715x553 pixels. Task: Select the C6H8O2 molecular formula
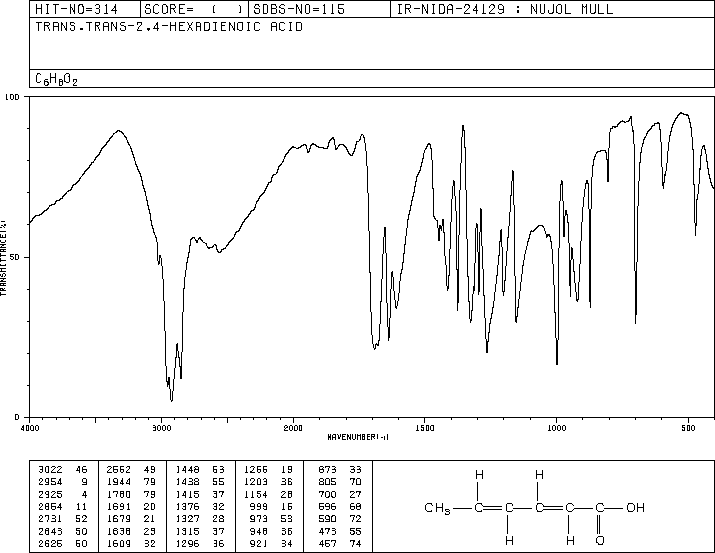click(57, 79)
